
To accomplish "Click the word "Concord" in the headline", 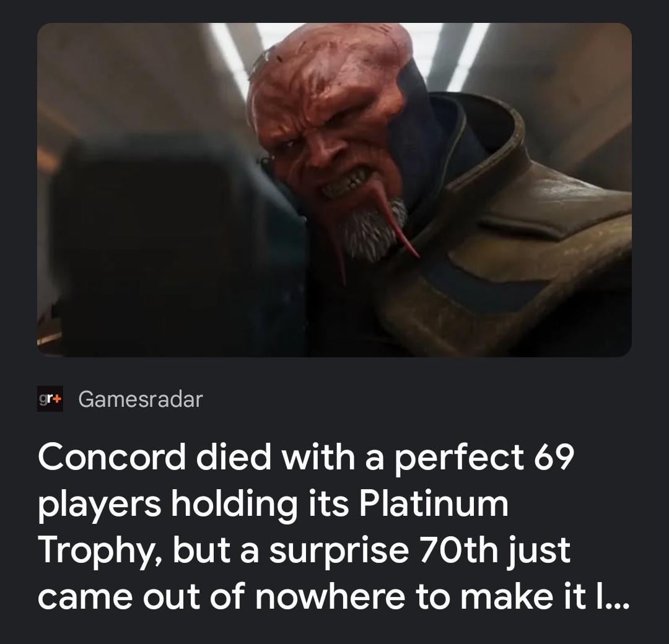I will [x=112, y=457].
